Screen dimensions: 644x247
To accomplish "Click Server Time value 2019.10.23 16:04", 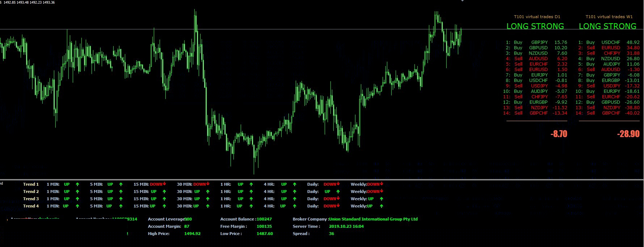I will pyautogui.click(x=346, y=226).
